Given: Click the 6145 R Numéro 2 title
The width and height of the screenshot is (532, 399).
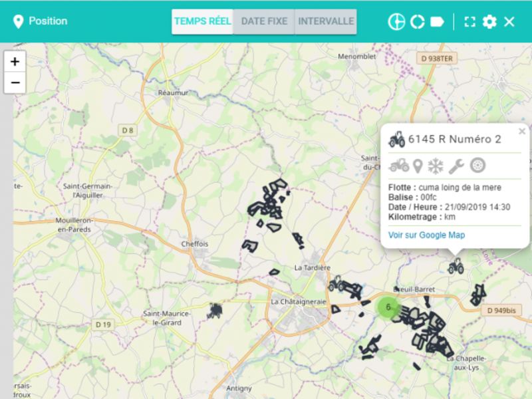Looking at the screenshot, I should coord(455,139).
